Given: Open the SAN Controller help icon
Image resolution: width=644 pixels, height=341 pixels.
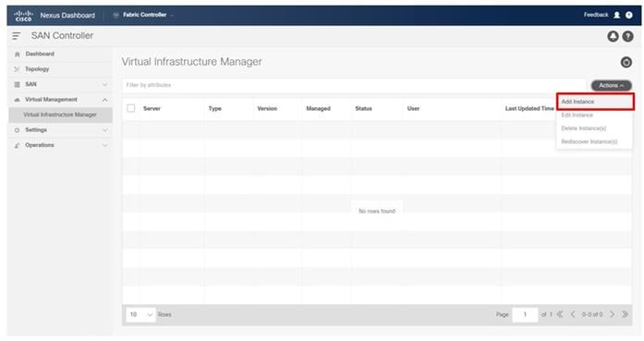Looking at the screenshot, I should tap(627, 36).
